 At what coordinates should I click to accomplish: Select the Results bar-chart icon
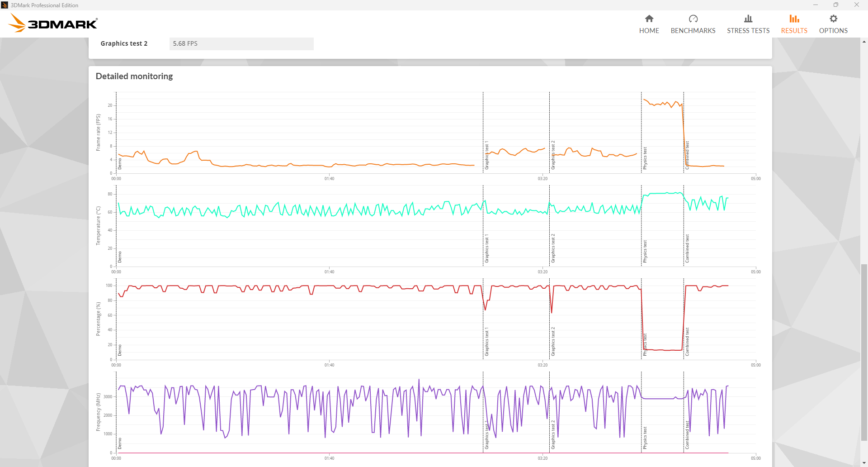tap(794, 19)
